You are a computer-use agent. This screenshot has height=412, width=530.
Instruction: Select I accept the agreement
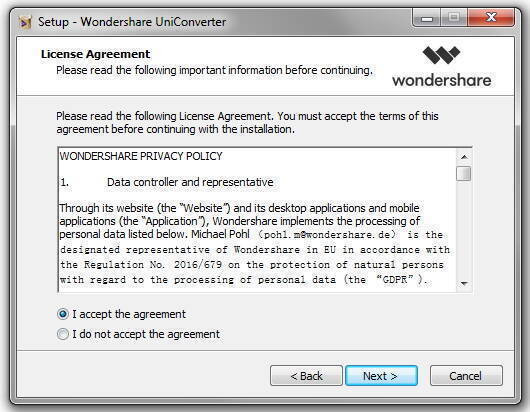[63, 314]
